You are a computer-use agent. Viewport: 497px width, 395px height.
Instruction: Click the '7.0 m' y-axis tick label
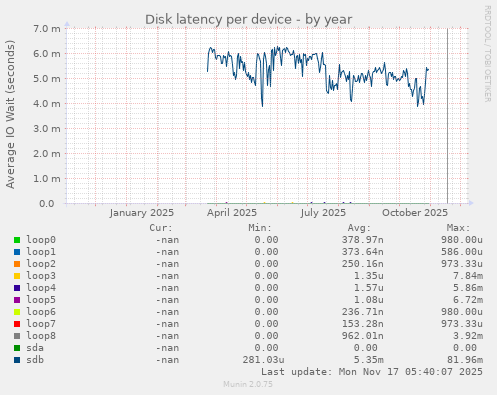click(x=47, y=29)
